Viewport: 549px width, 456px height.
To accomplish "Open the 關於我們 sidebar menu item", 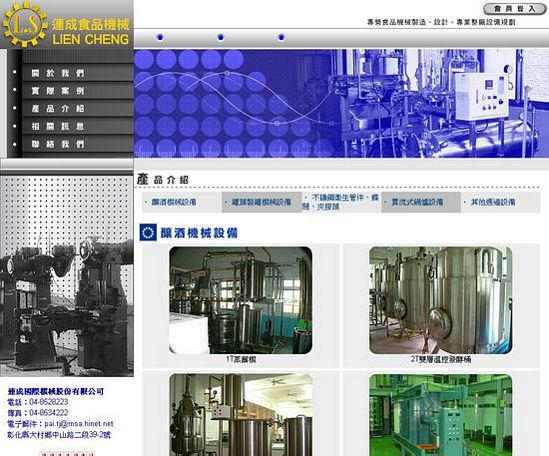I will click(58, 73).
